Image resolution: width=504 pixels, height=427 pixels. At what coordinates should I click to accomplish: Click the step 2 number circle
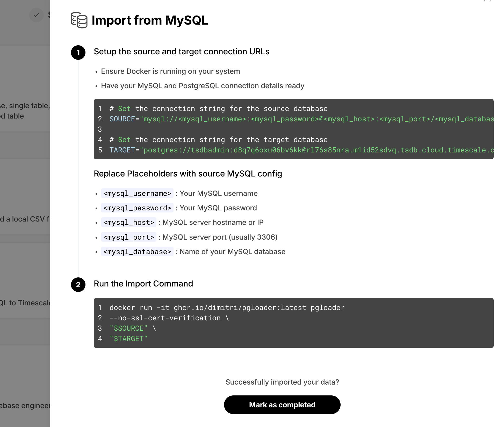pyautogui.click(x=78, y=285)
